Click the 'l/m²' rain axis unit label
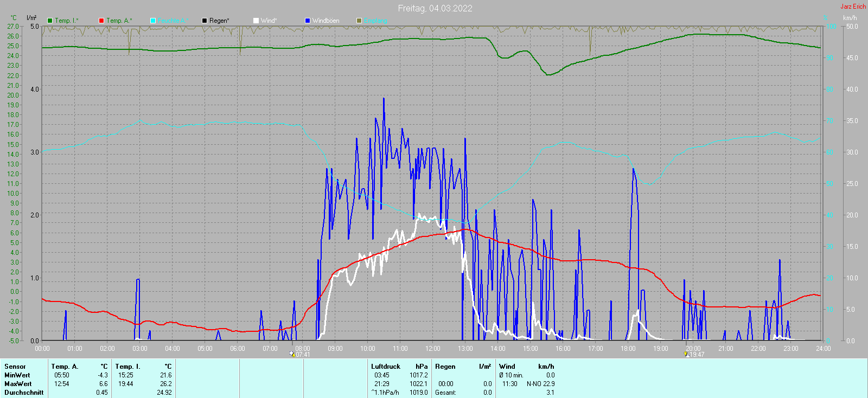The image size is (868, 398). [31, 18]
